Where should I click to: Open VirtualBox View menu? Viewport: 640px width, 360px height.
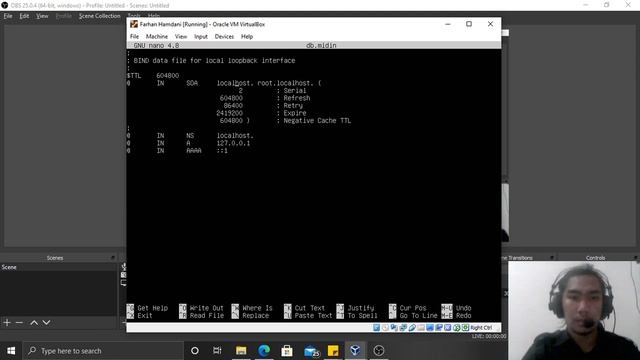coord(181,36)
